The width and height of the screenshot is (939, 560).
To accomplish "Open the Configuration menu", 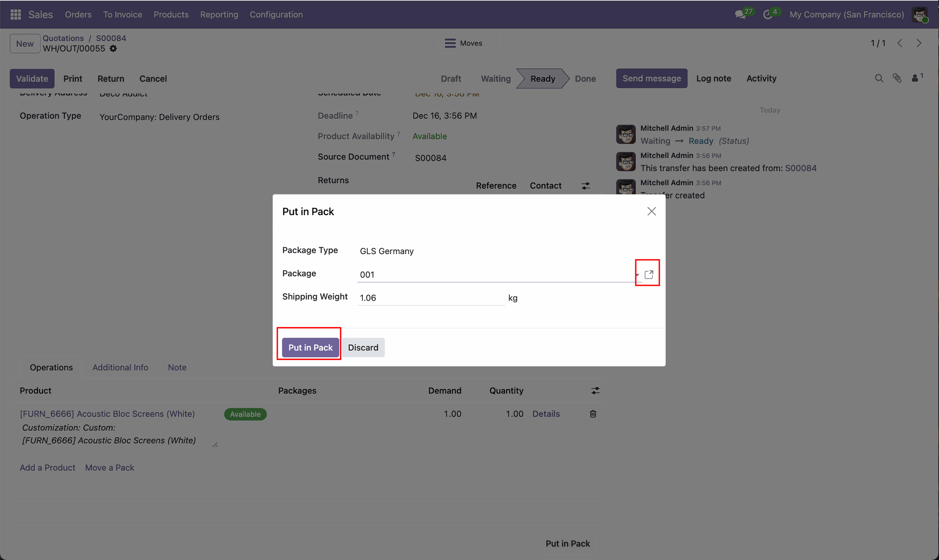I will [x=276, y=15].
